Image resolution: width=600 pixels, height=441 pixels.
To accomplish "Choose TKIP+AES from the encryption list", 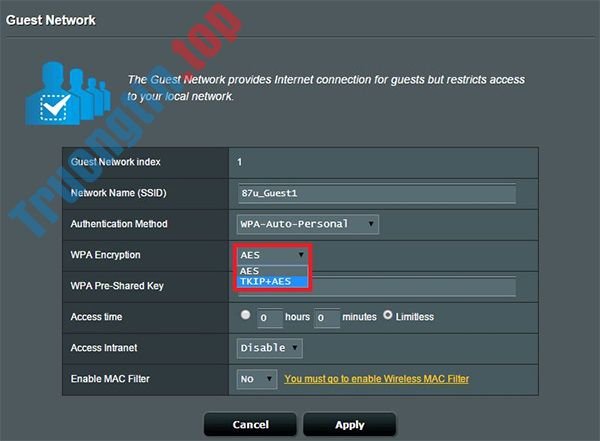I will pos(272,281).
